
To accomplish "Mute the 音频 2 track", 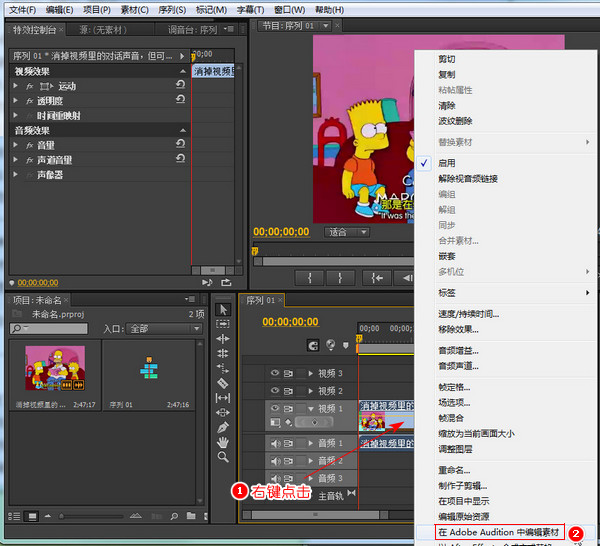I will (x=276, y=461).
